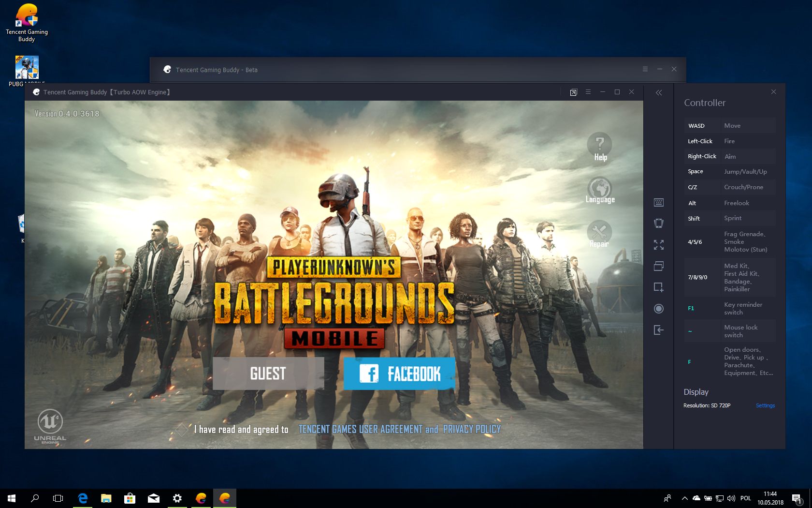This screenshot has height=508, width=812.
Task: Collapse the sidebar with double chevron
Action: click(x=658, y=92)
